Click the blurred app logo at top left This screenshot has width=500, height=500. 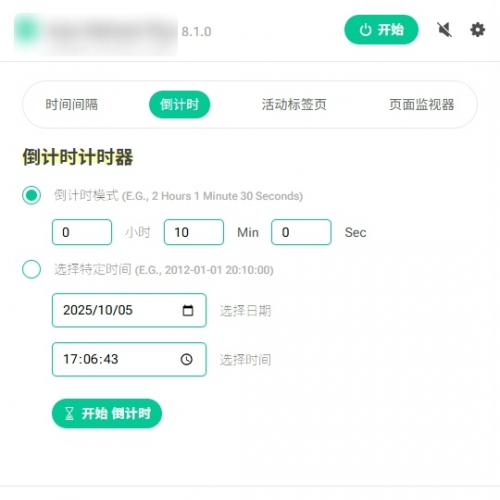pos(27,32)
